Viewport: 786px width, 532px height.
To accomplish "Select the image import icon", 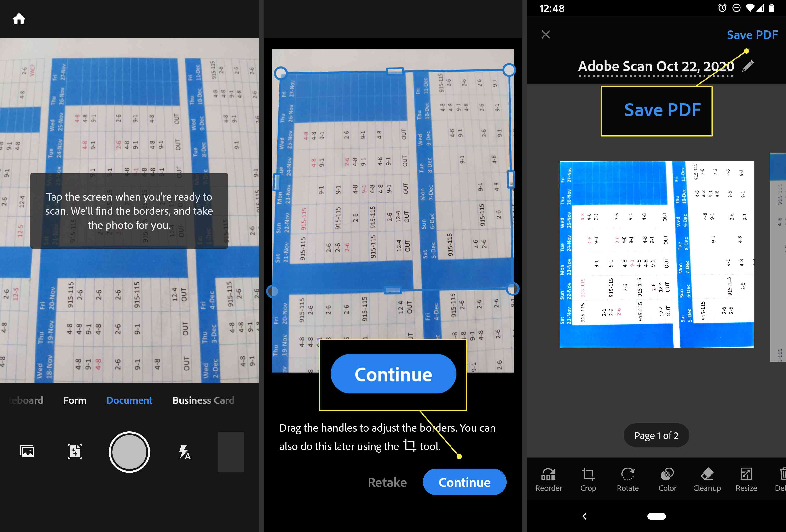I will [27, 451].
